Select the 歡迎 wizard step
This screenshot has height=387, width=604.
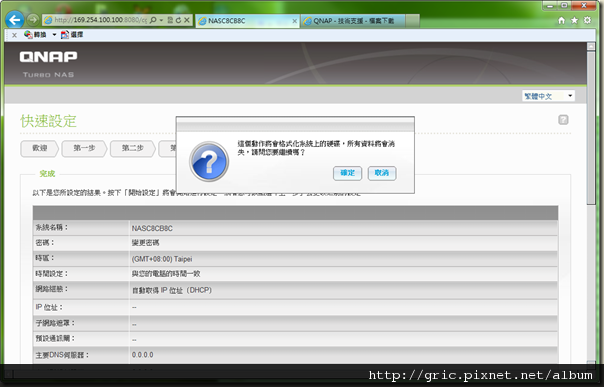click(x=39, y=148)
